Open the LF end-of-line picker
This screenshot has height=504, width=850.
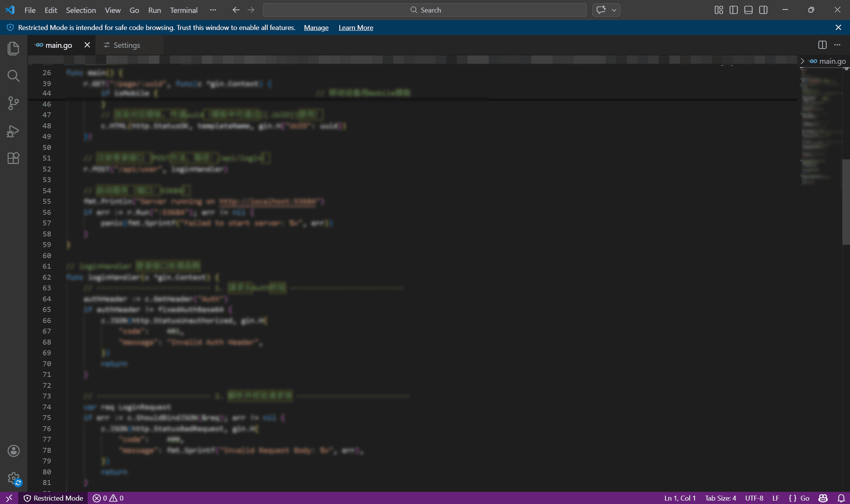[776, 498]
